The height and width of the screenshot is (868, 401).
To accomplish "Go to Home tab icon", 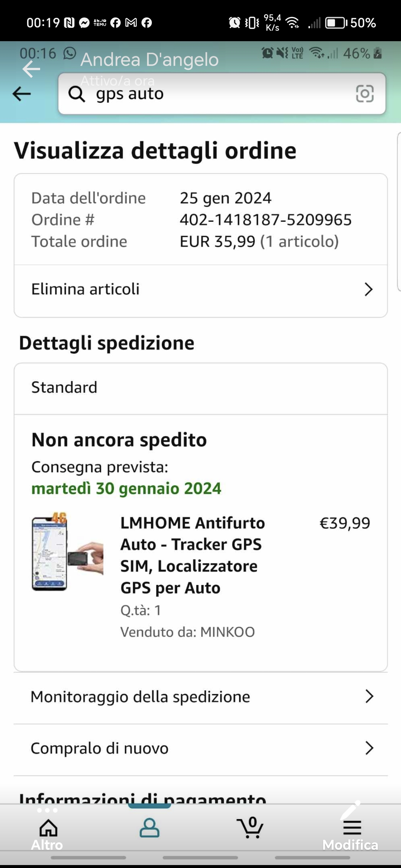I will point(48,828).
